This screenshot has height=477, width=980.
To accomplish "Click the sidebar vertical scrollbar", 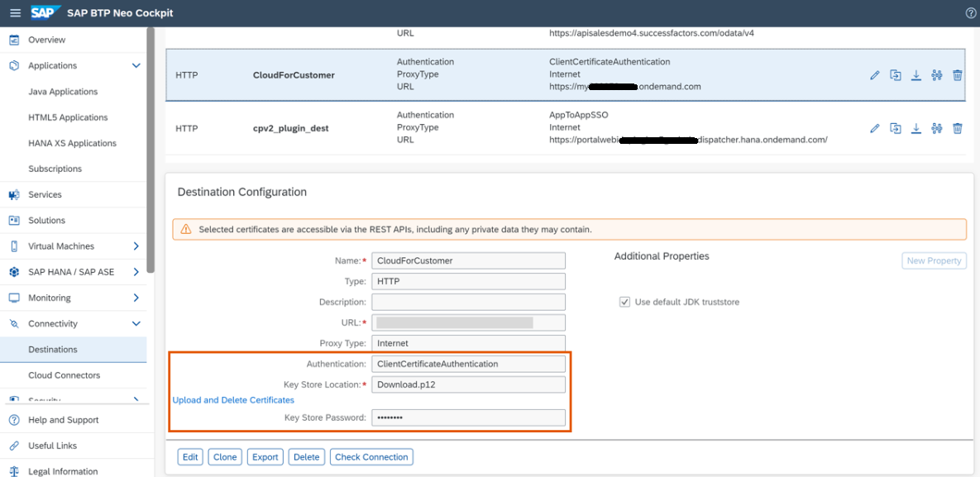I will (x=150, y=150).
